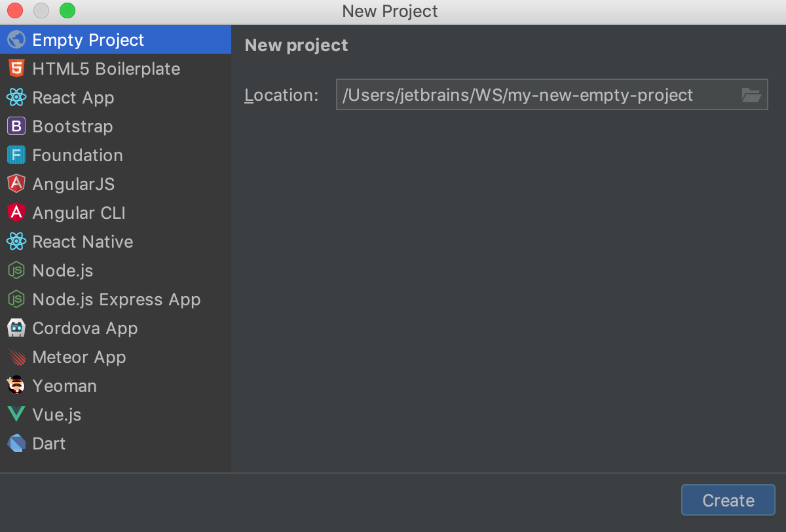Click the Dart logo icon
Image resolution: width=786 pixels, height=532 pixels.
click(16, 444)
